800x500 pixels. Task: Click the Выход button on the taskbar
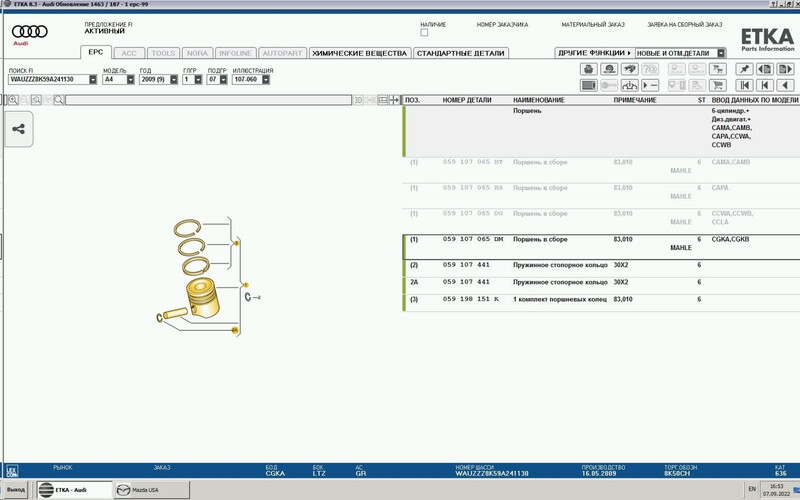point(16,490)
